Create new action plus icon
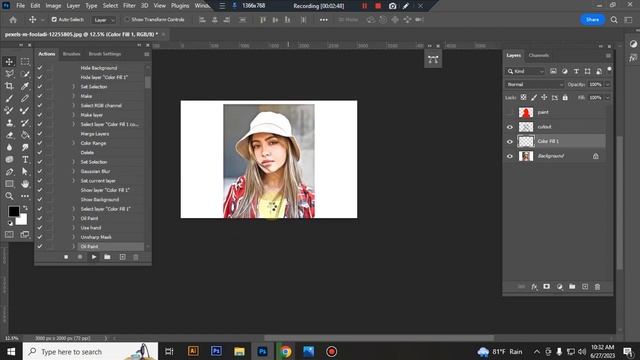640x360 pixels. tap(122, 257)
